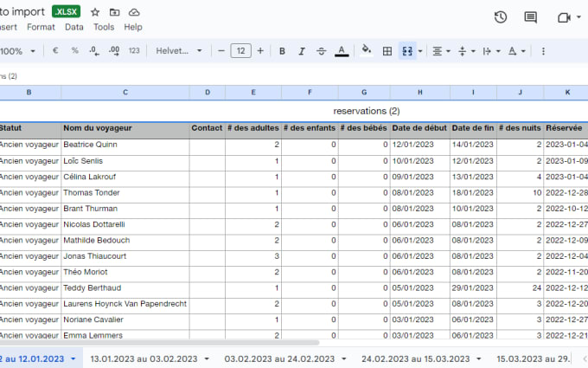
Task: Open the zoom 100% dropdown
Action: coord(17,51)
